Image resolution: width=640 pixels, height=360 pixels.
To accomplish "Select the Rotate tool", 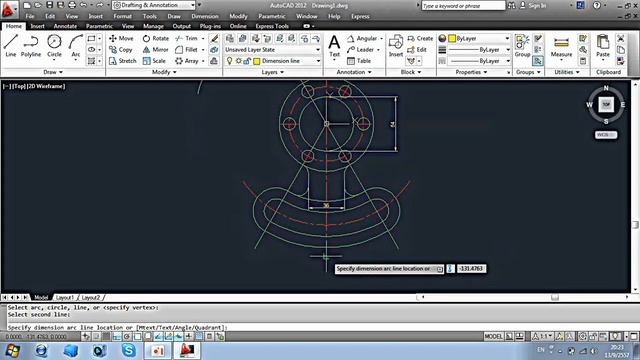I will point(156,38).
